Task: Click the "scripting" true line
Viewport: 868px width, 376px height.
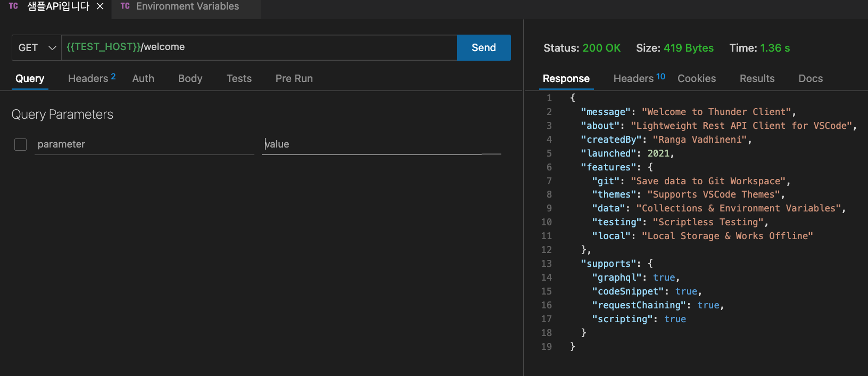Action: point(639,319)
